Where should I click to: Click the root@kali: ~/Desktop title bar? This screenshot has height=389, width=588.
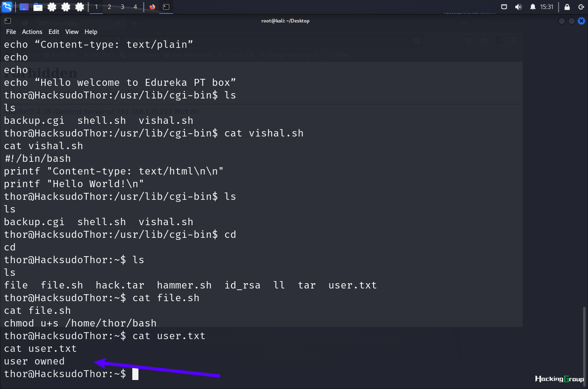tap(285, 21)
